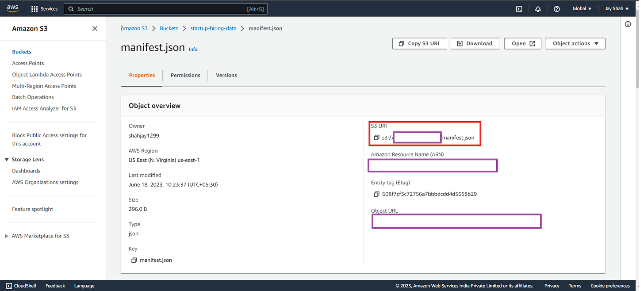Copy the Key manifest.json with icon

coord(134,260)
